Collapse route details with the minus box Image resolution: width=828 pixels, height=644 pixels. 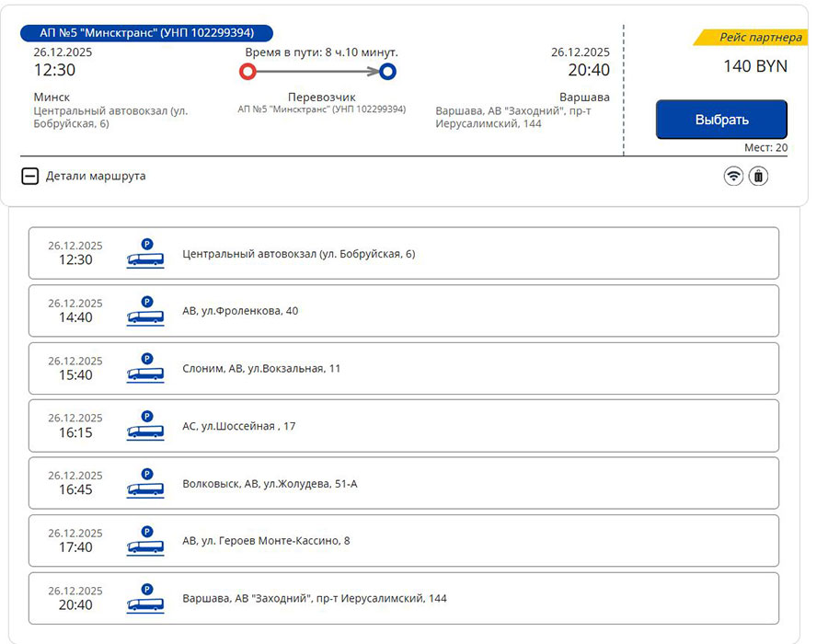tap(29, 176)
